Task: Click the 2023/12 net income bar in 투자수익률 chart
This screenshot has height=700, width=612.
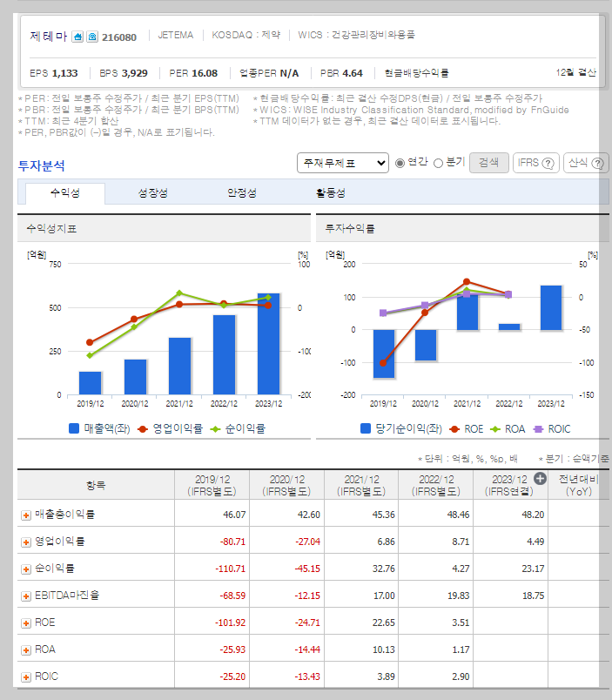Action: (x=551, y=307)
